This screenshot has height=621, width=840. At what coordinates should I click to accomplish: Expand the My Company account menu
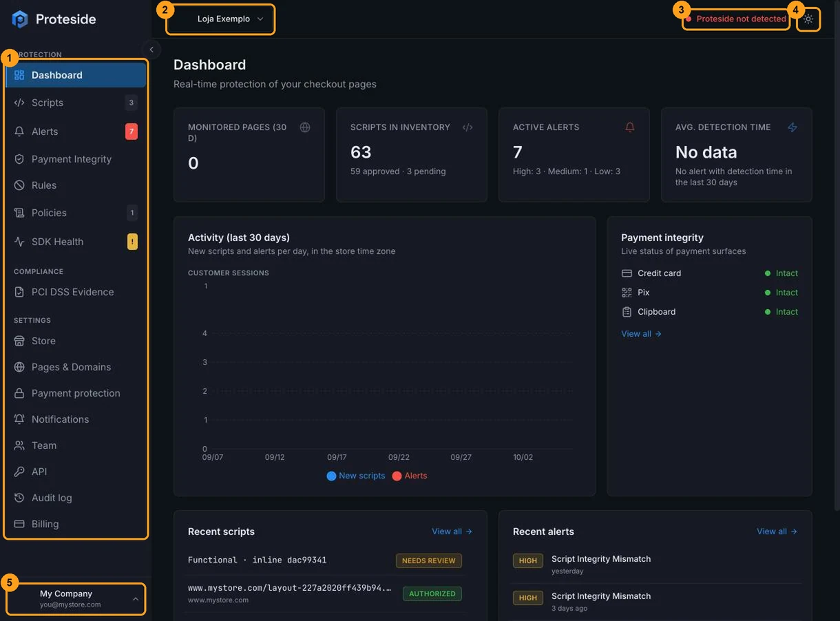click(x=76, y=599)
